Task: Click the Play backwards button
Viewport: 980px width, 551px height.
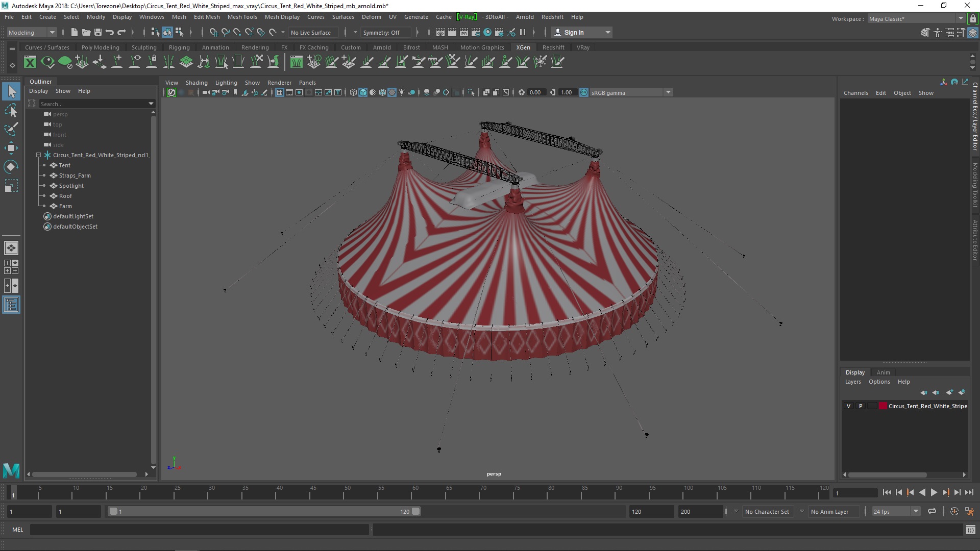Action: click(922, 492)
